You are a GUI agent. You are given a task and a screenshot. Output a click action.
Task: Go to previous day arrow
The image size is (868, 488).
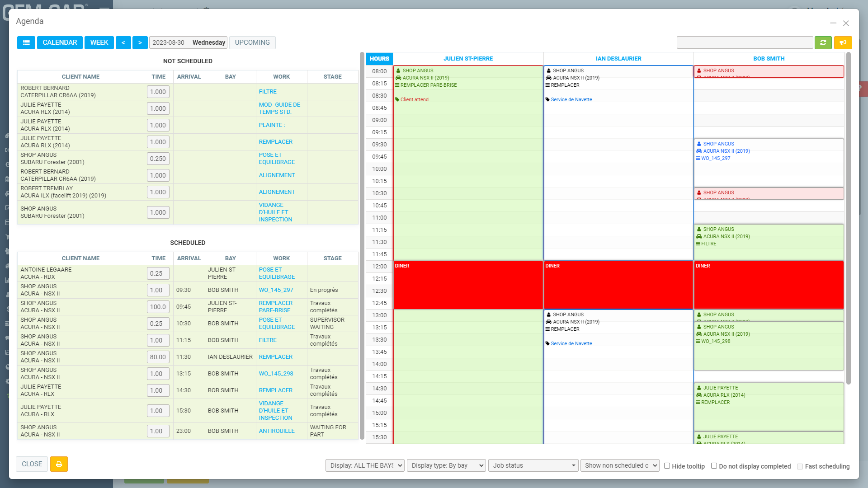tap(123, 42)
